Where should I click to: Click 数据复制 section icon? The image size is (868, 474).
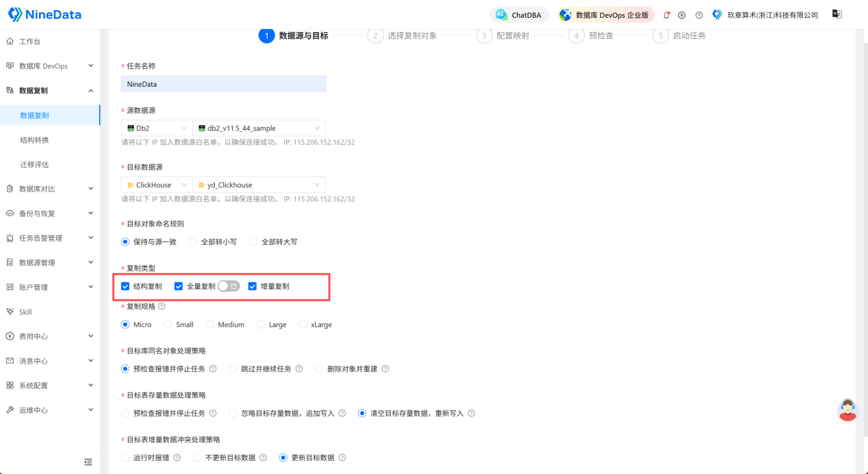10,90
